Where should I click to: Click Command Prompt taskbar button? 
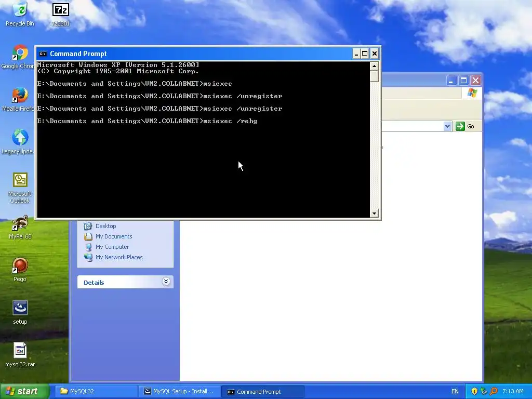262,392
